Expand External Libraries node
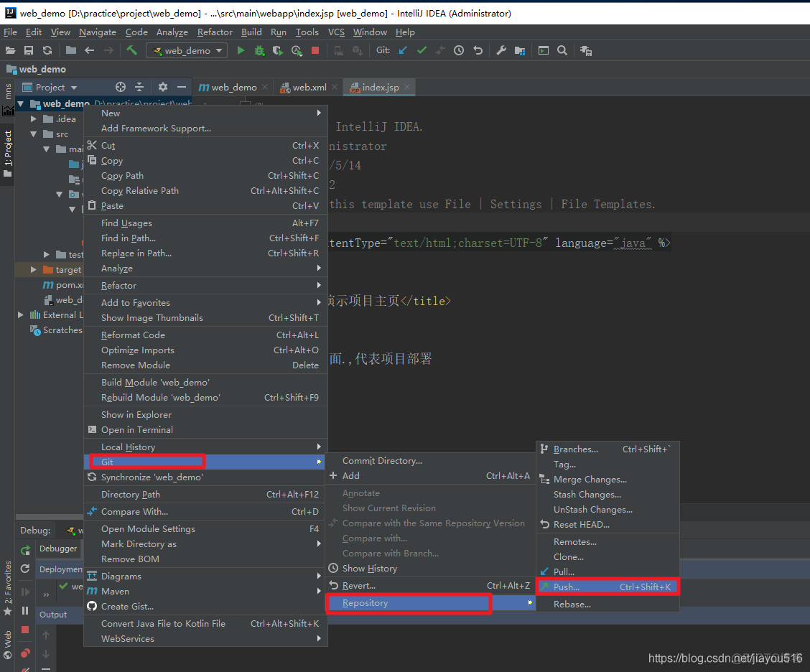Screen dimensions: 810x672 pos(21,315)
